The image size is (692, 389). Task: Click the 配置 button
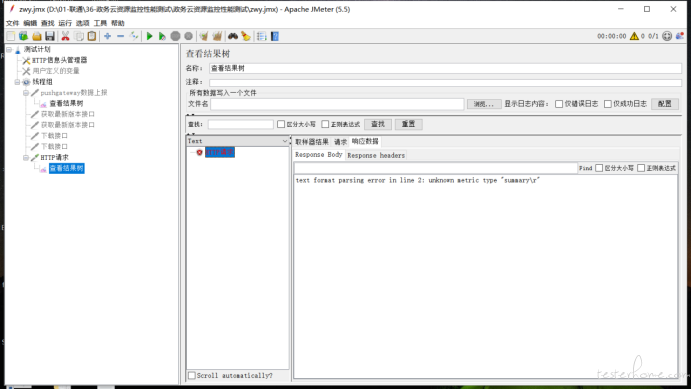(665, 104)
